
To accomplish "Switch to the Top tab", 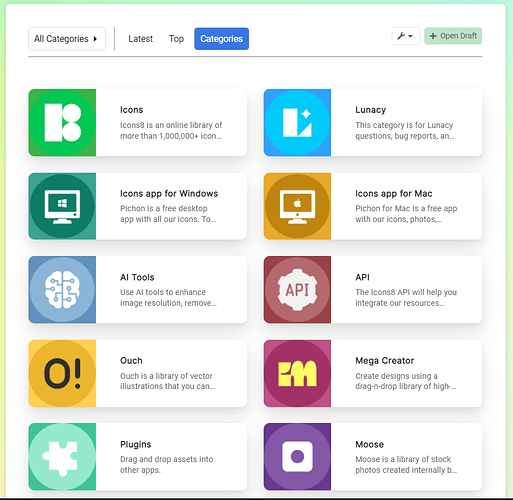I will tap(176, 39).
